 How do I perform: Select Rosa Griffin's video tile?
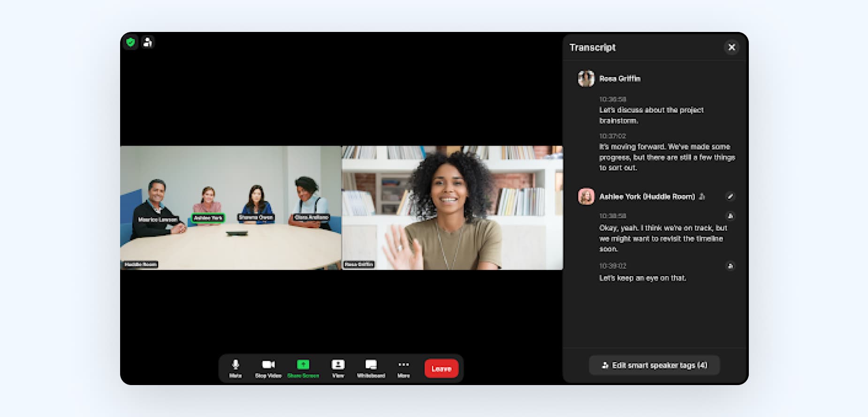[452, 208]
